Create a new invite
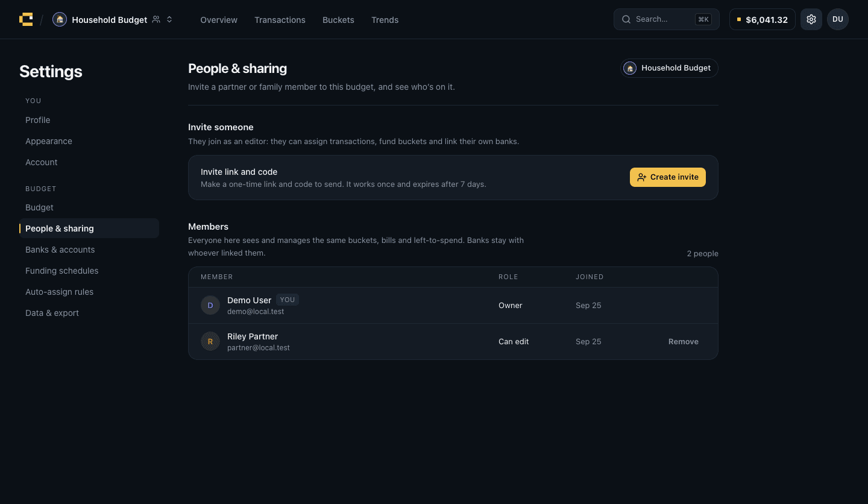Image resolution: width=868 pixels, height=504 pixels. click(668, 177)
